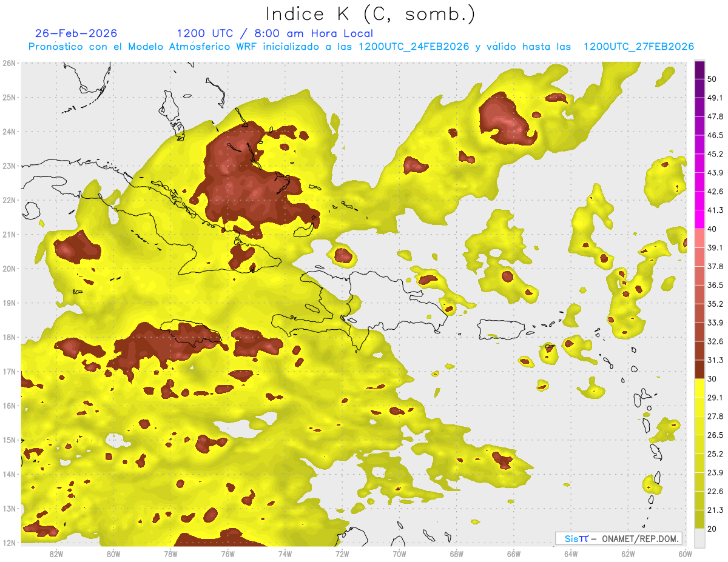Click the '68W' longitude axis label
This screenshot has width=728, height=562.
(457, 554)
